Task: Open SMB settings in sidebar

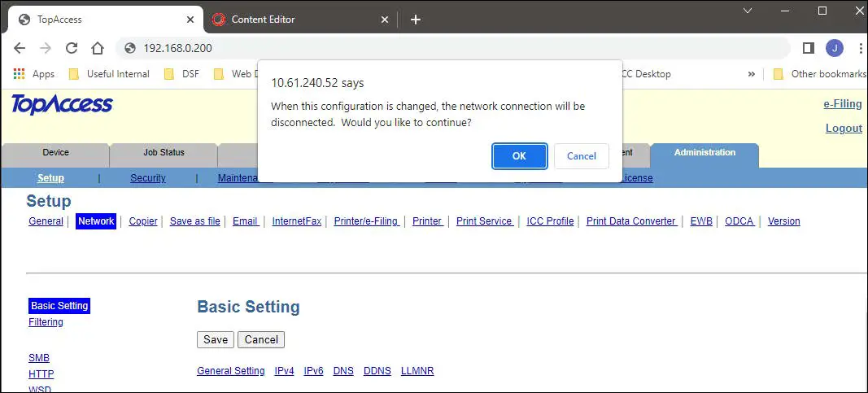Action: [39, 358]
